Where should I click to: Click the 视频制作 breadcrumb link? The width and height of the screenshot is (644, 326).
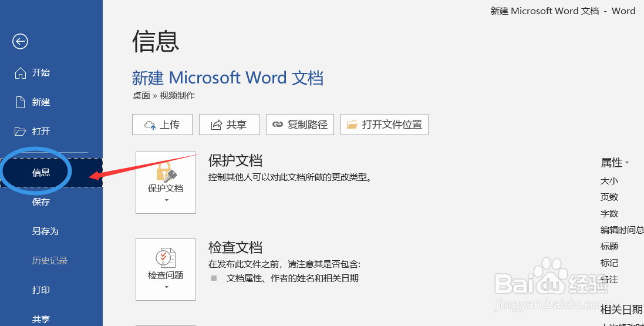point(177,96)
